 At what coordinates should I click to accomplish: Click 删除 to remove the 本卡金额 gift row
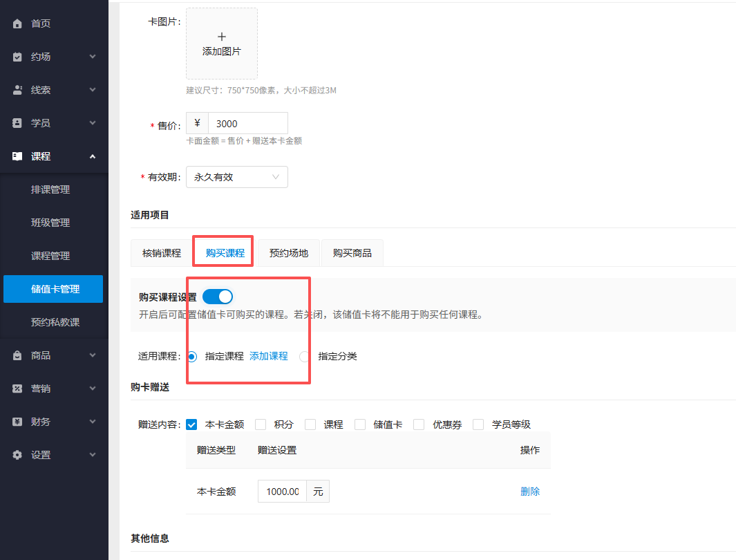[x=529, y=491]
